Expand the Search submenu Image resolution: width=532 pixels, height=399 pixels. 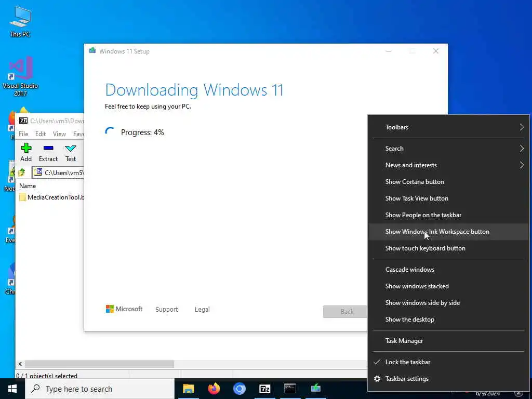coord(448,149)
